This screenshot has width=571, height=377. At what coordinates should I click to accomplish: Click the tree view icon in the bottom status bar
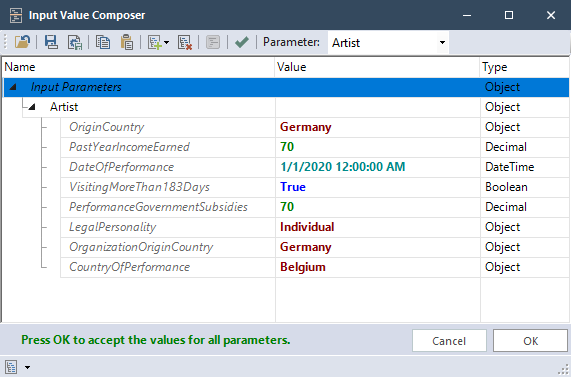coord(11,367)
